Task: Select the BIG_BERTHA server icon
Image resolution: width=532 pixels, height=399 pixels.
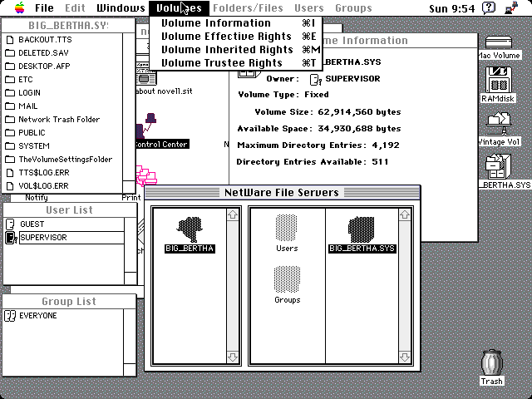Action: click(190, 229)
